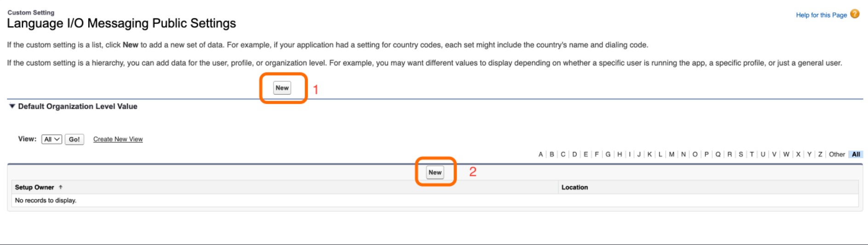Screen dimensions: 868x245
Task: Click the sort arrow next to Setup Owner
Action: pos(61,187)
